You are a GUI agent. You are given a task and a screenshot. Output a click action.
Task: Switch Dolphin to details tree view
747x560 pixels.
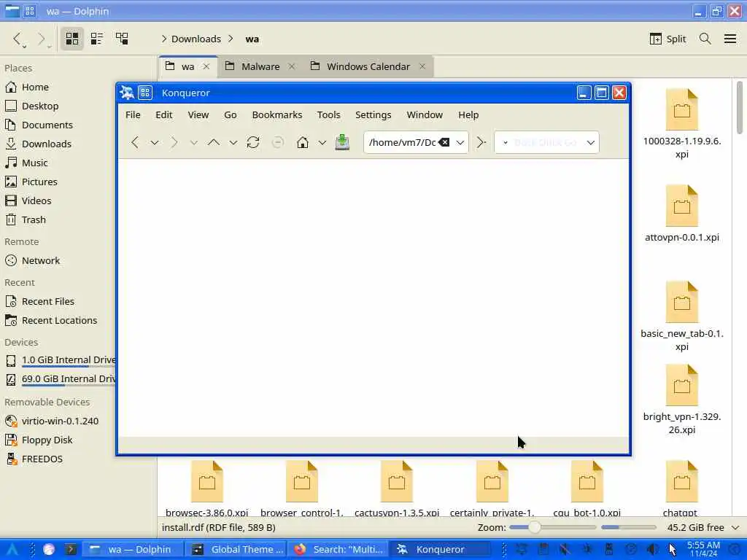point(122,39)
